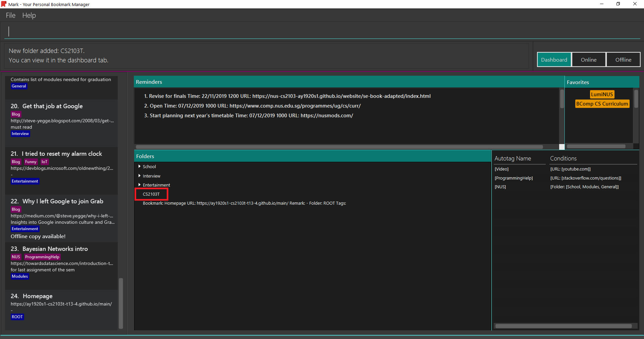Click the Interview folder label on bookmark 20
The height and width of the screenshot is (339, 644).
coord(20,134)
